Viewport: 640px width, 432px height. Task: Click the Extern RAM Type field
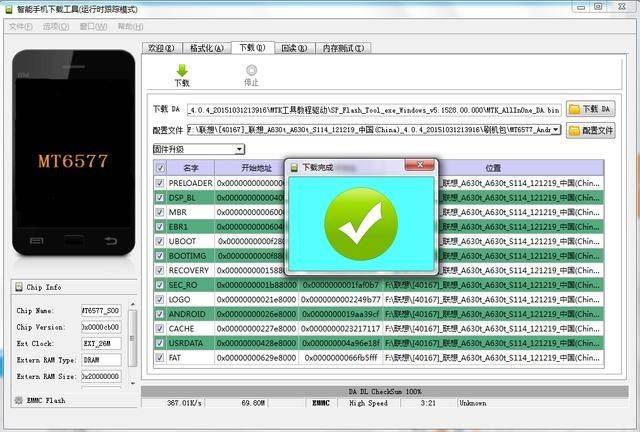101,360
